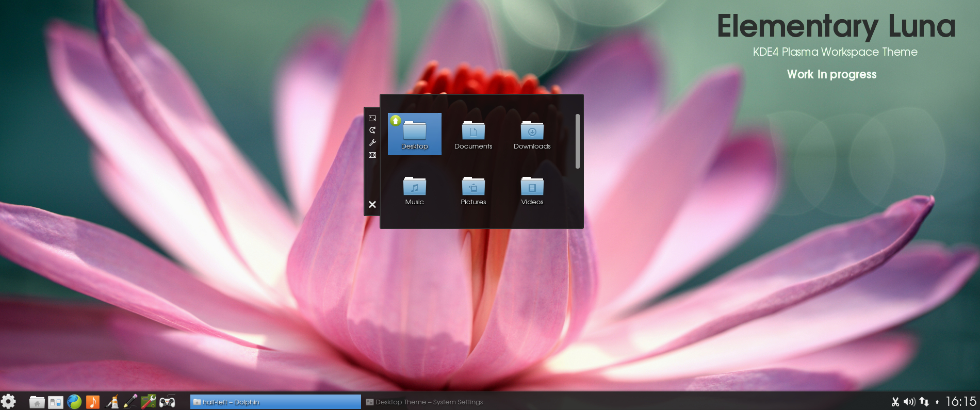Image resolution: width=980 pixels, height=410 pixels.
Task: Open the Videos folder
Action: pos(532,191)
